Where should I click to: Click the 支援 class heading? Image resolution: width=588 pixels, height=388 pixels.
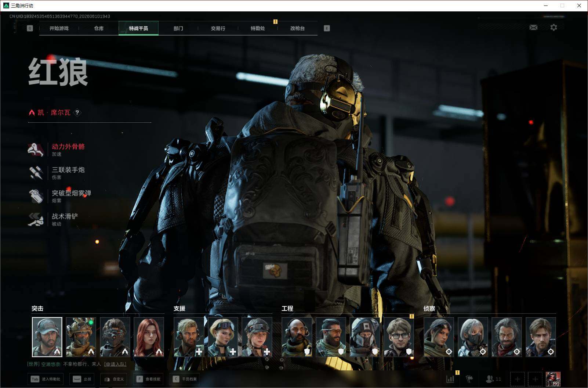pos(179,308)
